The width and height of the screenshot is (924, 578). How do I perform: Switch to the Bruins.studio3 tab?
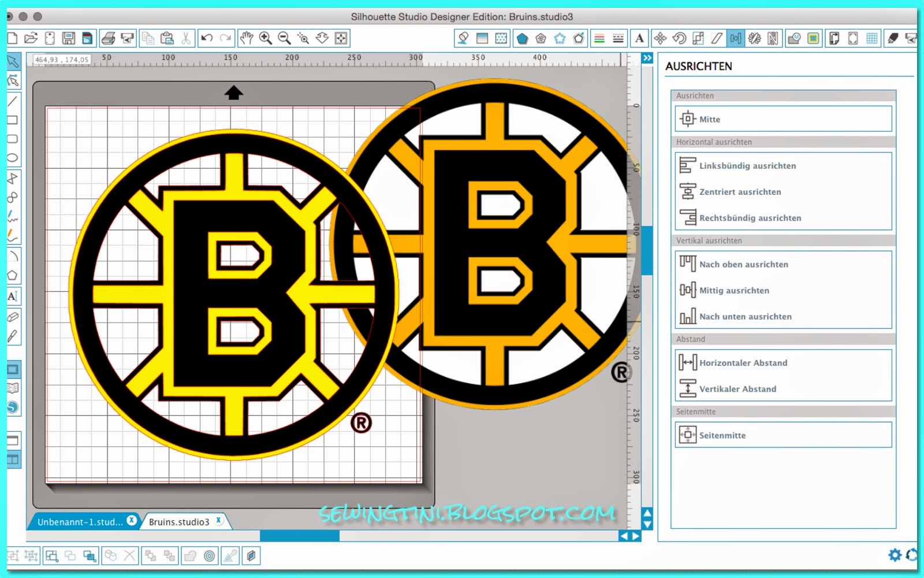click(179, 522)
